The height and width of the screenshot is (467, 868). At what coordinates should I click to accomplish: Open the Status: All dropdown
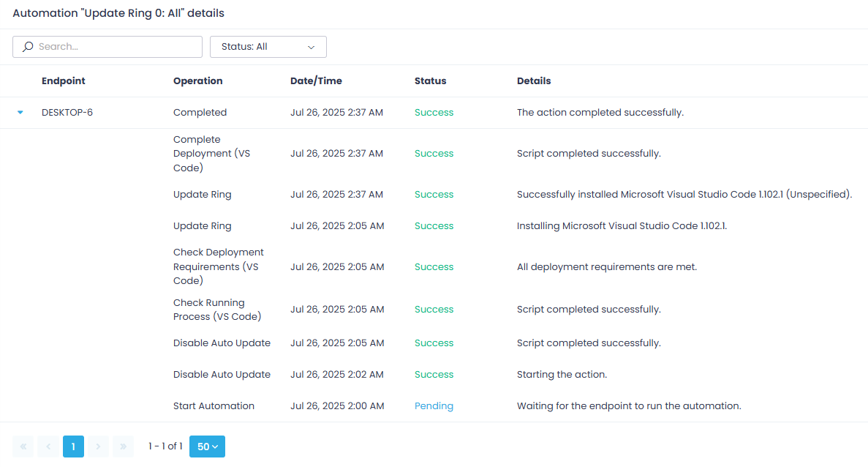[x=268, y=46]
